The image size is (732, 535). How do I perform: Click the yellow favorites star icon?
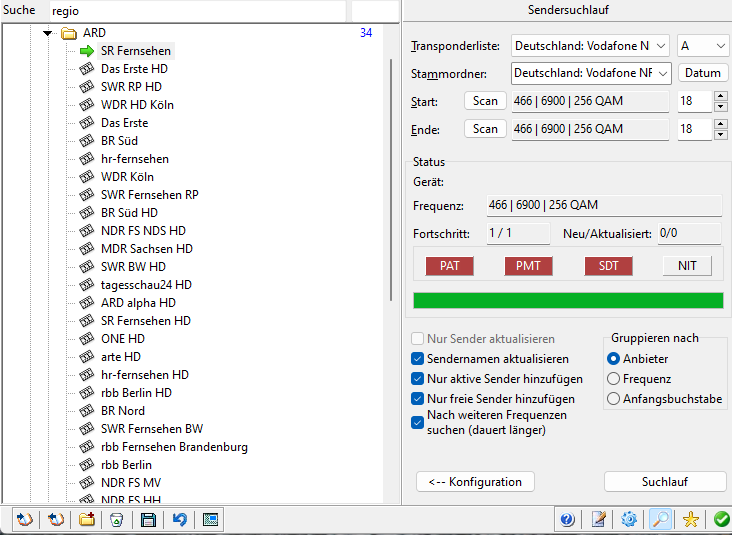pyautogui.click(x=690, y=519)
